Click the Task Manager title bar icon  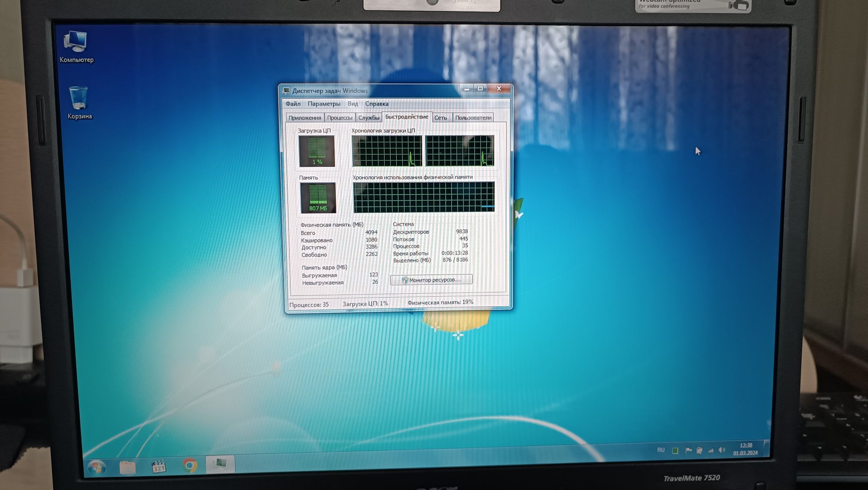click(x=286, y=90)
